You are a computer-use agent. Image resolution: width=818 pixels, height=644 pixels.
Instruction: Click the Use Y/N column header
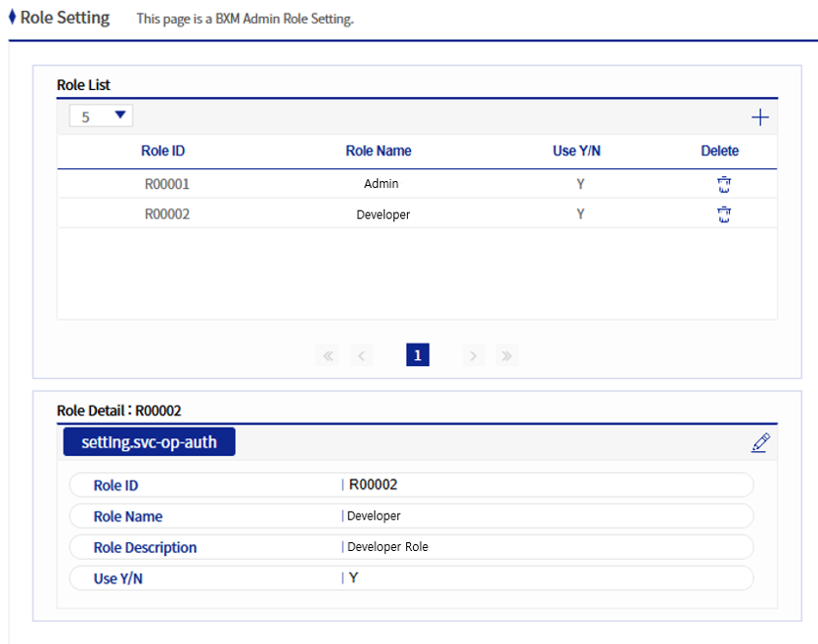click(x=577, y=151)
